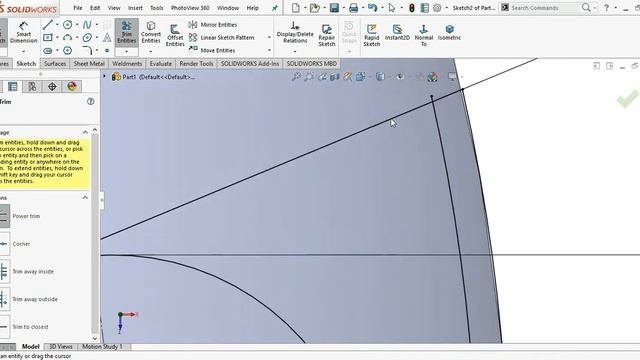Click the Save icon

pos(334,8)
